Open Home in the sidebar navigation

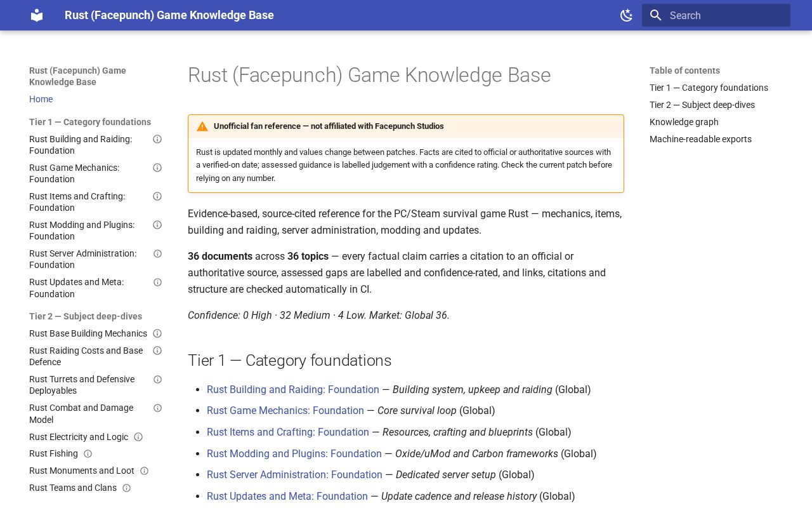coord(41,99)
